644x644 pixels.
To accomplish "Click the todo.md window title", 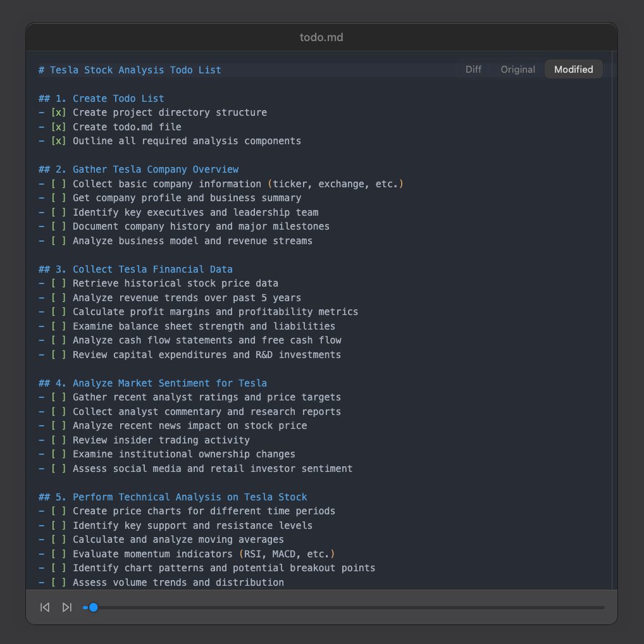I will 321,37.
